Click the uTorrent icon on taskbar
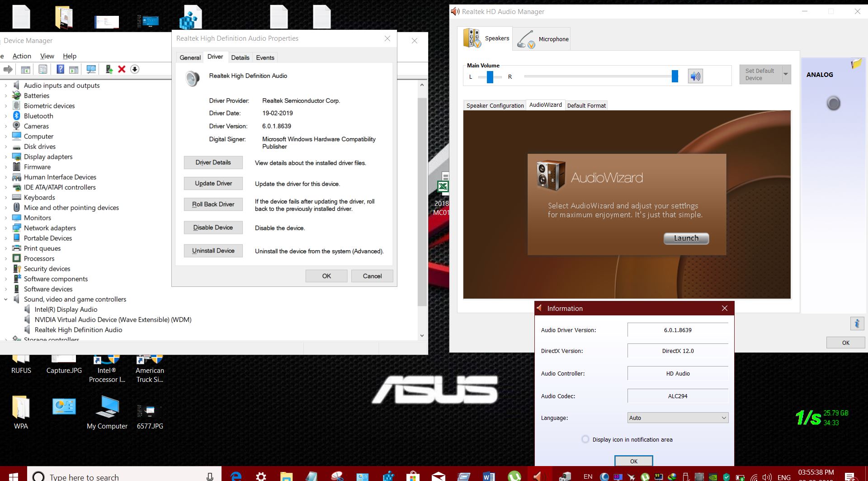 [x=514, y=476]
